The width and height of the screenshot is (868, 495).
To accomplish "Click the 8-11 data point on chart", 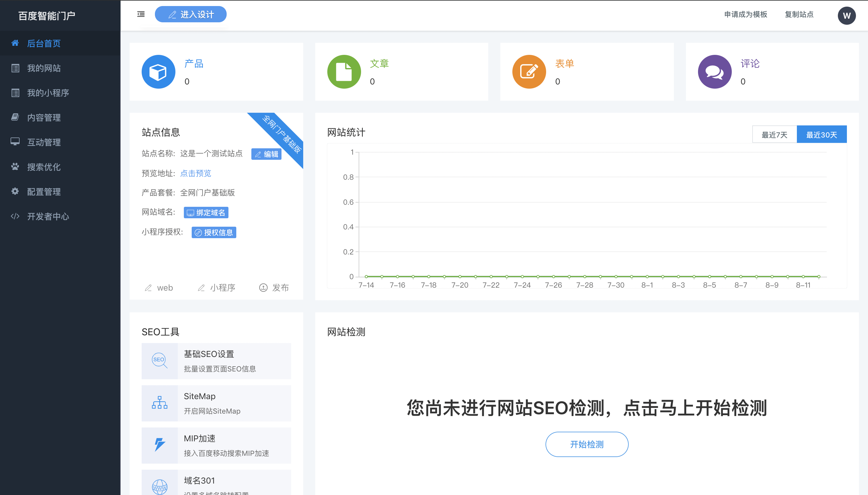I will [803, 276].
